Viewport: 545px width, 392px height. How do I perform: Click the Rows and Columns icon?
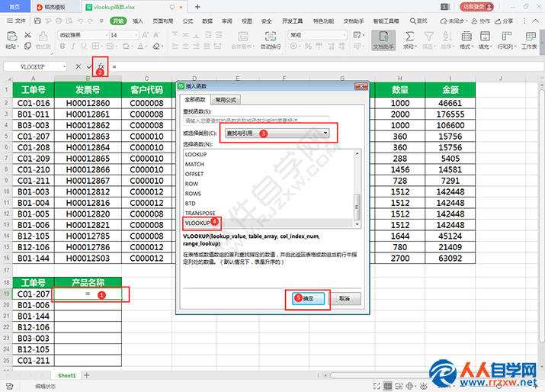pyautogui.click(x=507, y=37)
